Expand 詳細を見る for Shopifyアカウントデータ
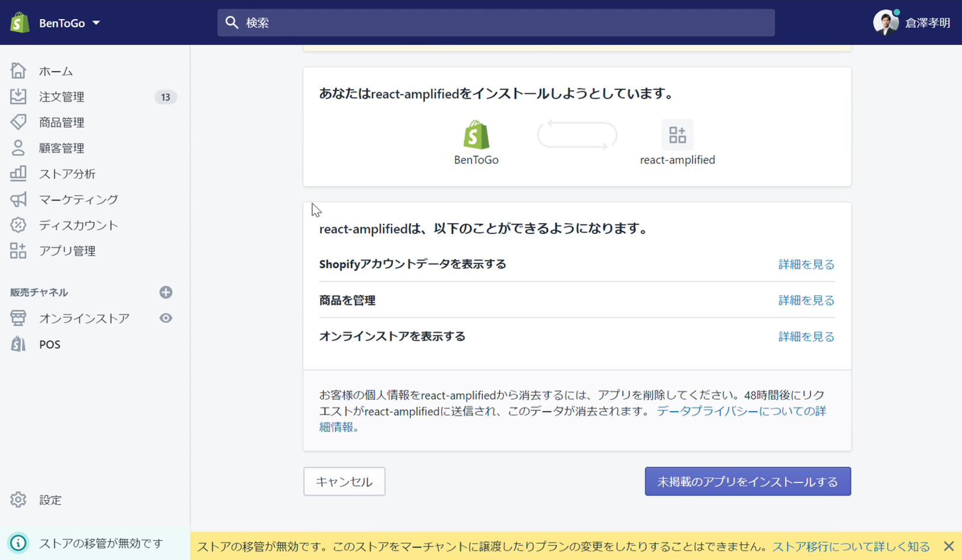Screen dimensions: 962x560 pos(806,264)
